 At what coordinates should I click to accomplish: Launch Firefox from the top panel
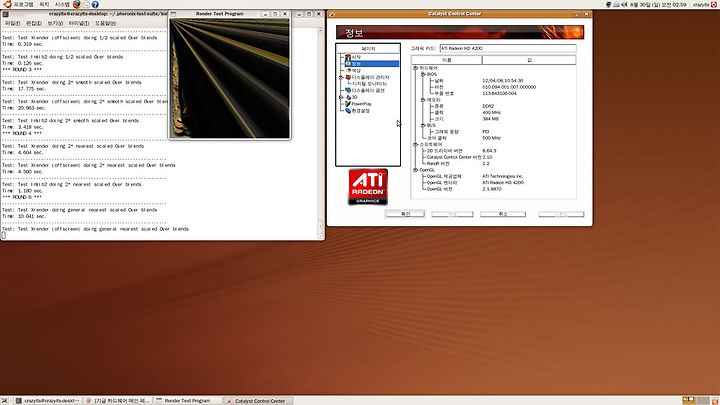[77, 4]
